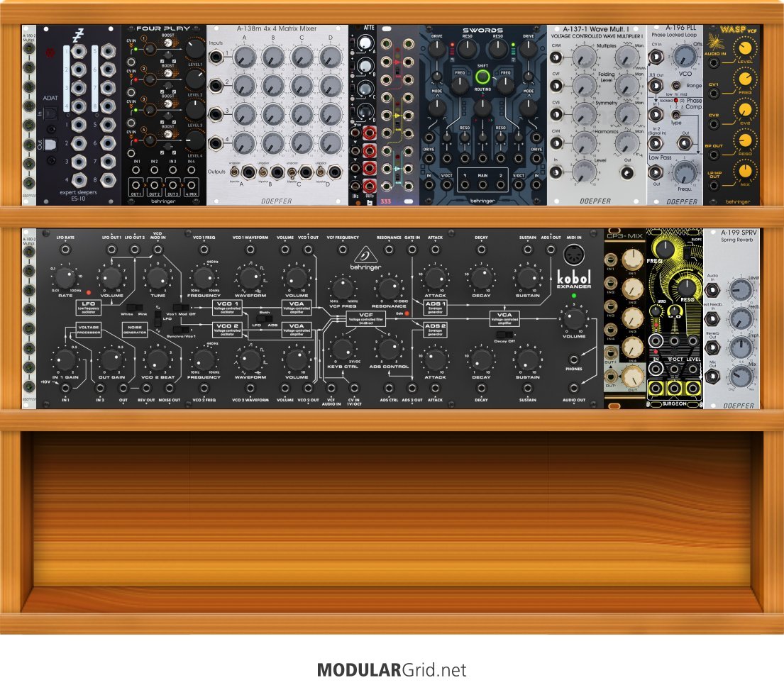Screen dimensions: 784x685
Task: Click the VCO MOD IN jack
Action: click(158, 250)
